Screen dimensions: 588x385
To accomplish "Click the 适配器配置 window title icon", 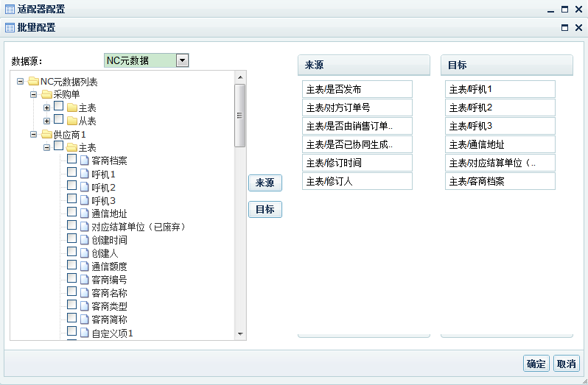I will click(x=10, y=10).
